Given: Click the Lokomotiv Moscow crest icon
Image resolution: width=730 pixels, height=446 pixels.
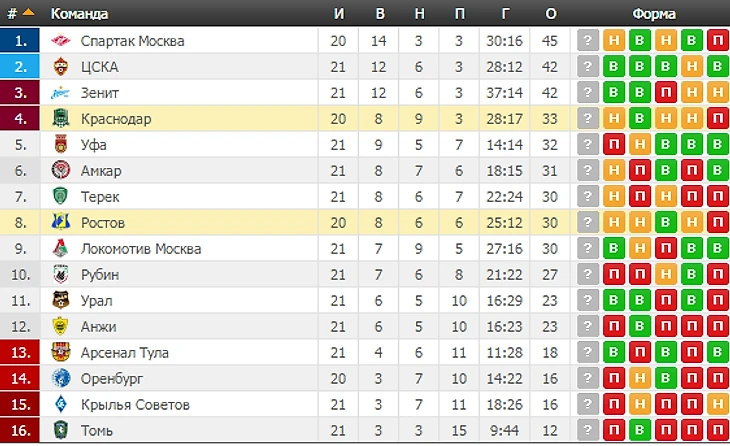Looking at the screenshot, I should pyautogui.click(x=60, y=248).
